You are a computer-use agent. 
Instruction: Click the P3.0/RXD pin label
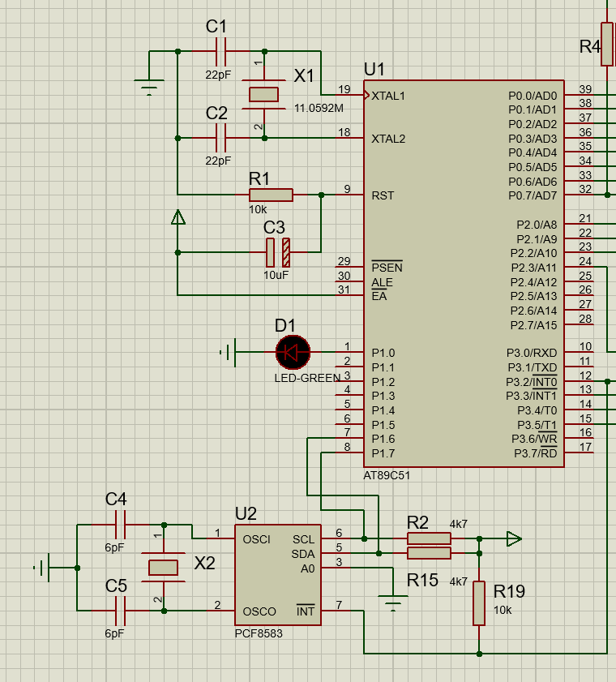532,353
